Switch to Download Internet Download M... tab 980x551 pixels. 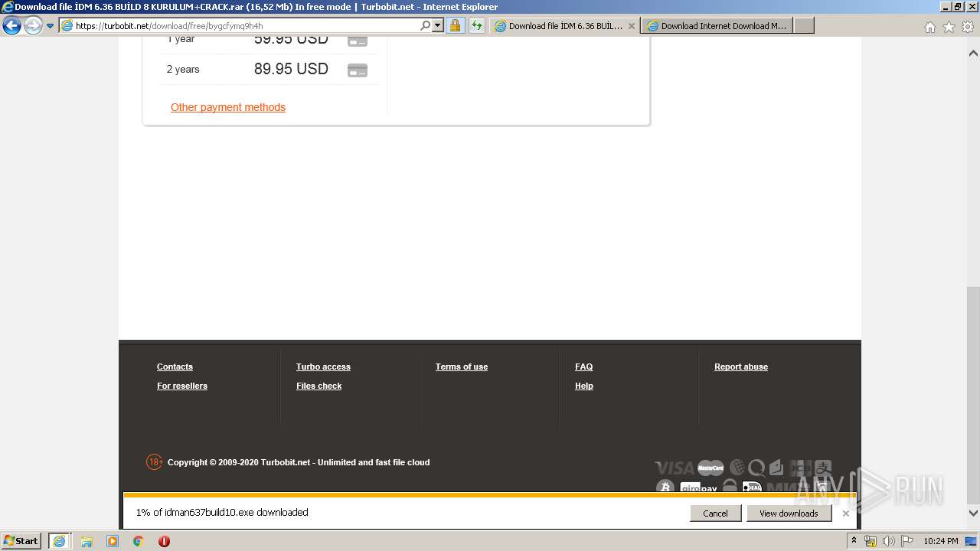coord(717,25)
